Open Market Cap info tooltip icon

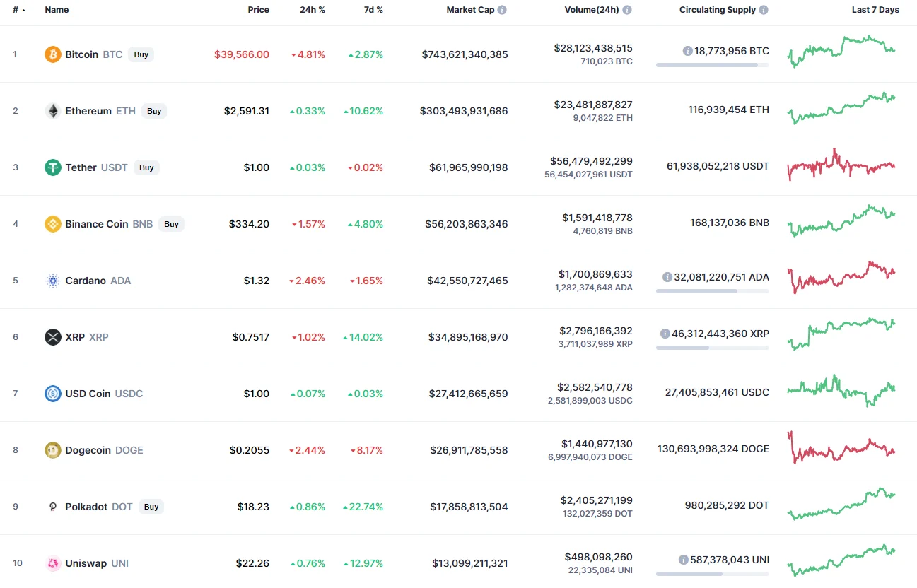(x=502, y=10)
